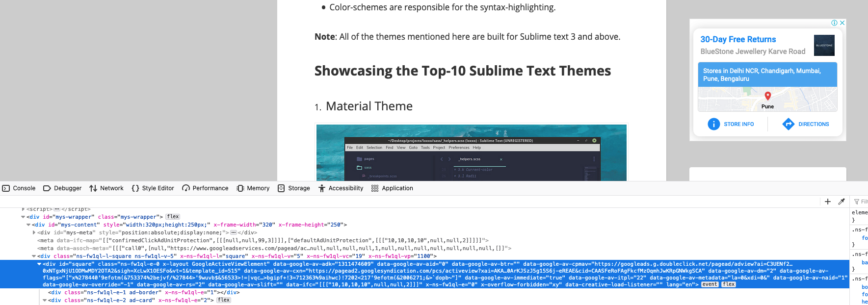The width and height of the screenshot is (868, 305).
Task: Switch to the Memory tab
Action: (x=253, y=188)
